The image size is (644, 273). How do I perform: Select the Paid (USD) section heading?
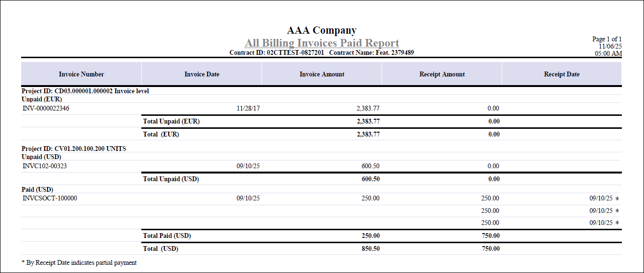(x=37, y=189)
